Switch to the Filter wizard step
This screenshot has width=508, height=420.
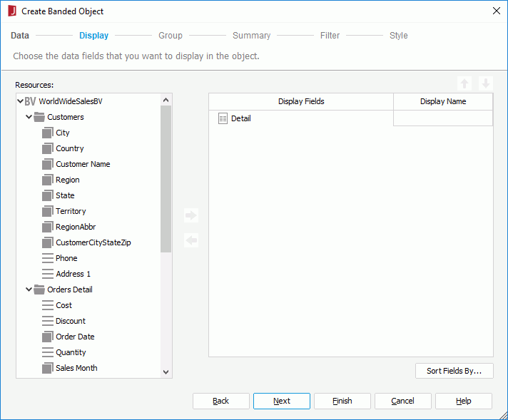(x=330, y=35)
